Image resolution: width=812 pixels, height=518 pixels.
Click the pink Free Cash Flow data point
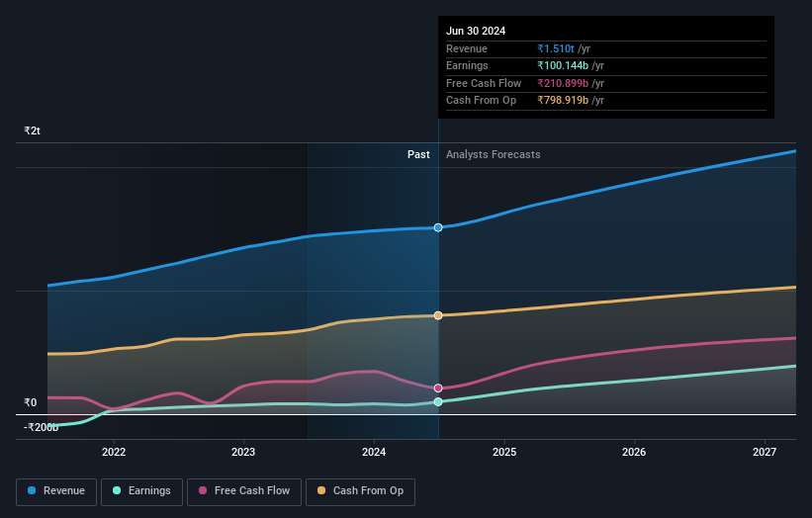[x=438, y=388]
